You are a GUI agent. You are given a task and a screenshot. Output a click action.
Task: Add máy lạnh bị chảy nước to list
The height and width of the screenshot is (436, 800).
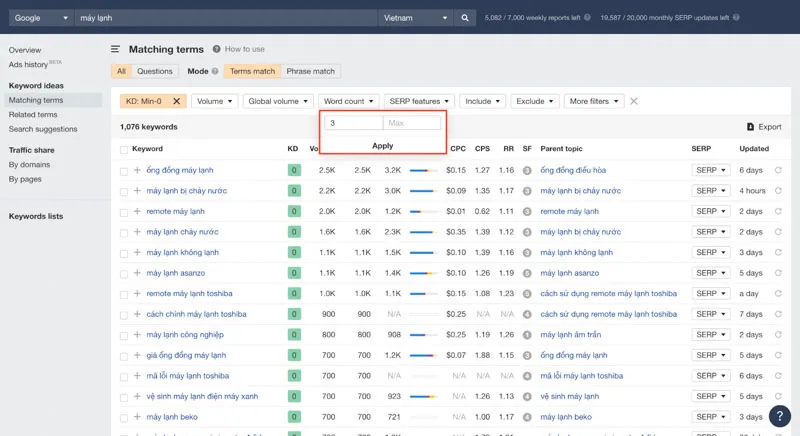coord(137,191)
